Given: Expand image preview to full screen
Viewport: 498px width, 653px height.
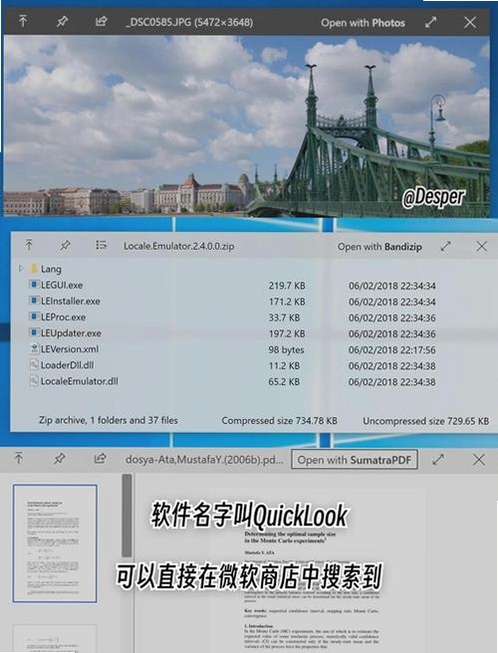Looking at the screenshot, I should pyautogui.click(x=431, y=22).
